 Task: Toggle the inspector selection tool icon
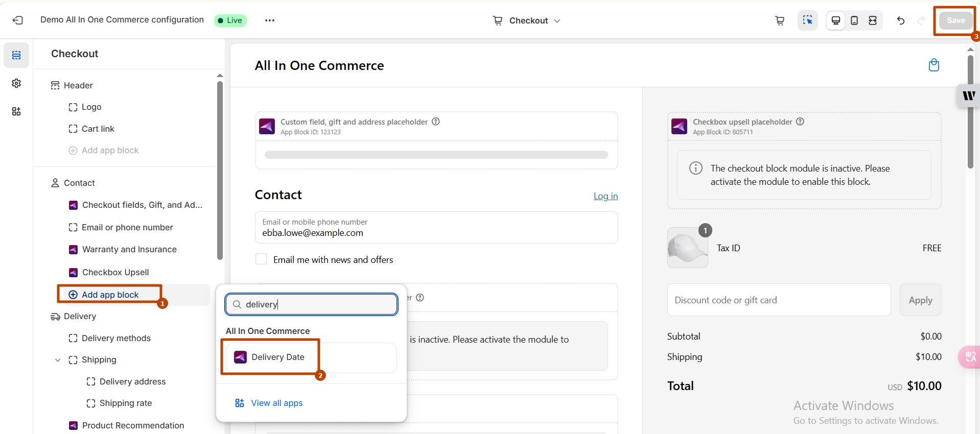(807, 20)
